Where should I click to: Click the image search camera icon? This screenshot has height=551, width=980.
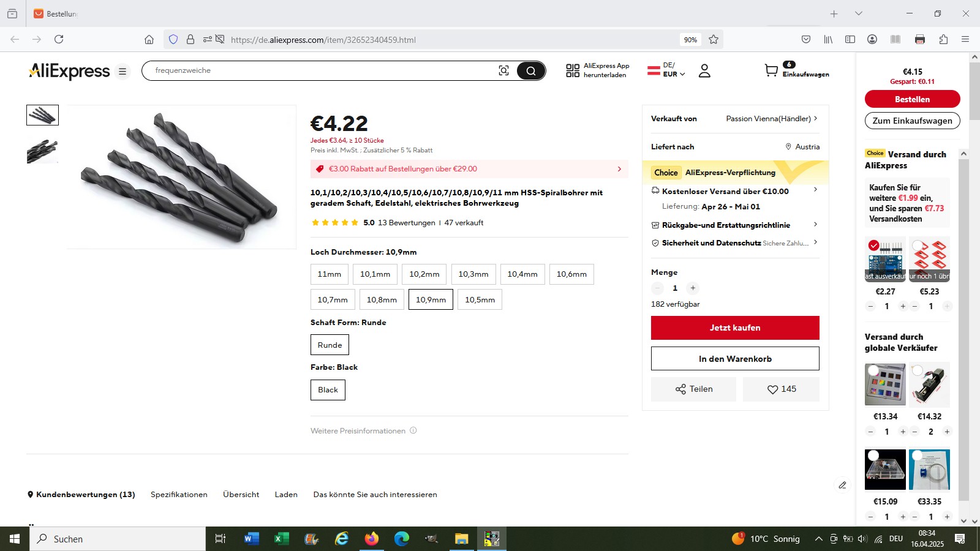coord(503,70)
